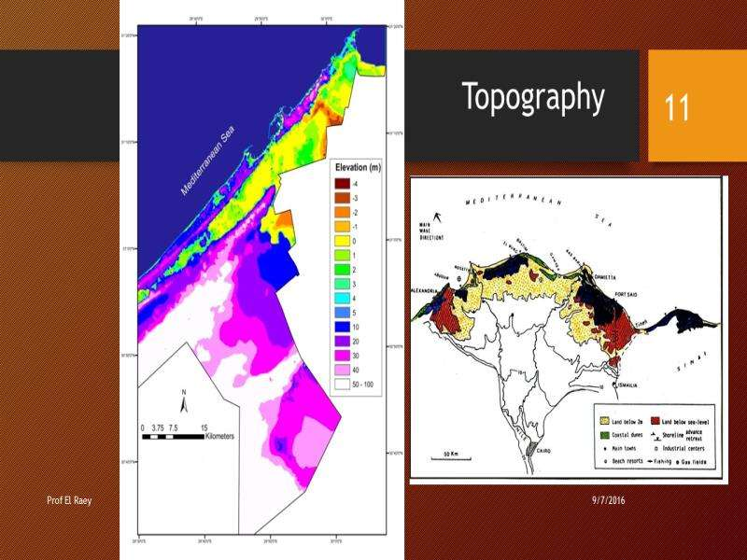This screenshot has height=560, width=747.
Task: Pick the white 50 - 100 elevation swatch
Action: pyautogui.click(x=344, y=382)
